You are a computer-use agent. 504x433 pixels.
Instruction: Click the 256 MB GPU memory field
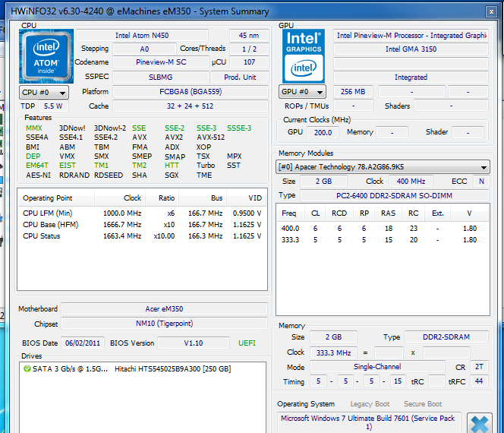[353, 92]
